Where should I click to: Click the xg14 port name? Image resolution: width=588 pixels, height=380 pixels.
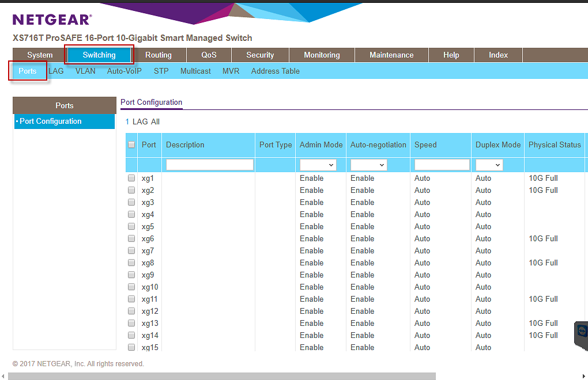click(150, 336)
